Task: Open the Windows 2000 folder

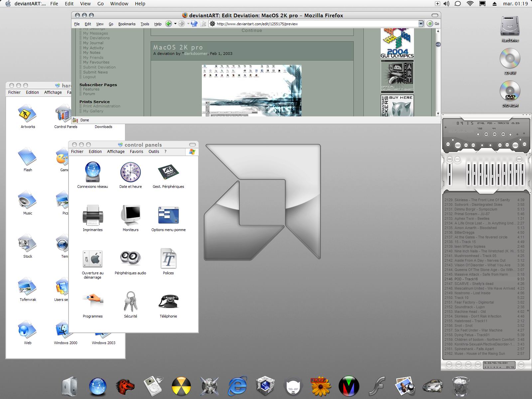Action: tap(62, 330)
